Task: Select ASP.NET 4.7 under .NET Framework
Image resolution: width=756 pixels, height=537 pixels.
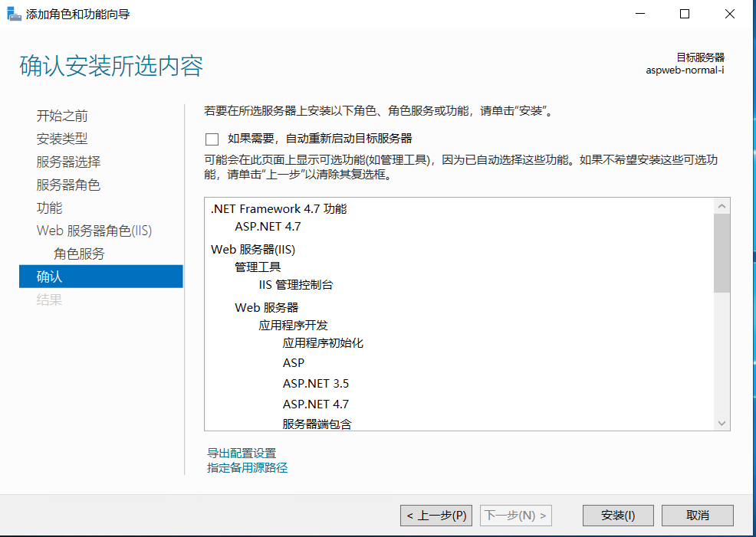Action: 268,226
